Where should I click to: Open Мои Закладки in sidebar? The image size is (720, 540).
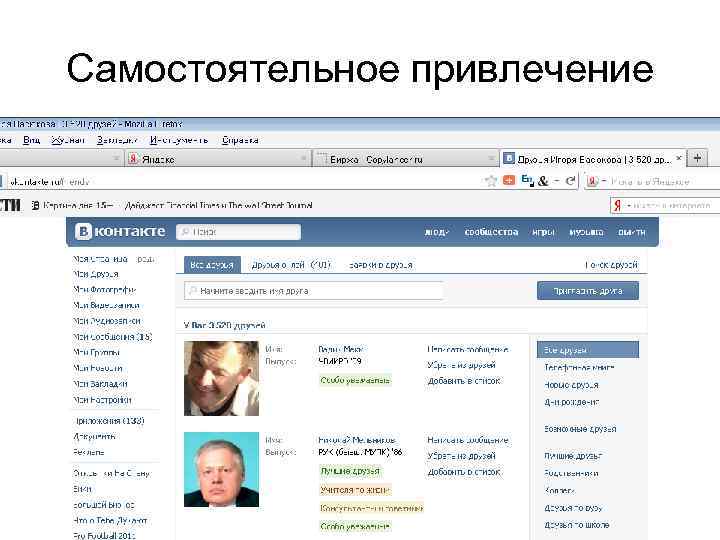[100, 384]
